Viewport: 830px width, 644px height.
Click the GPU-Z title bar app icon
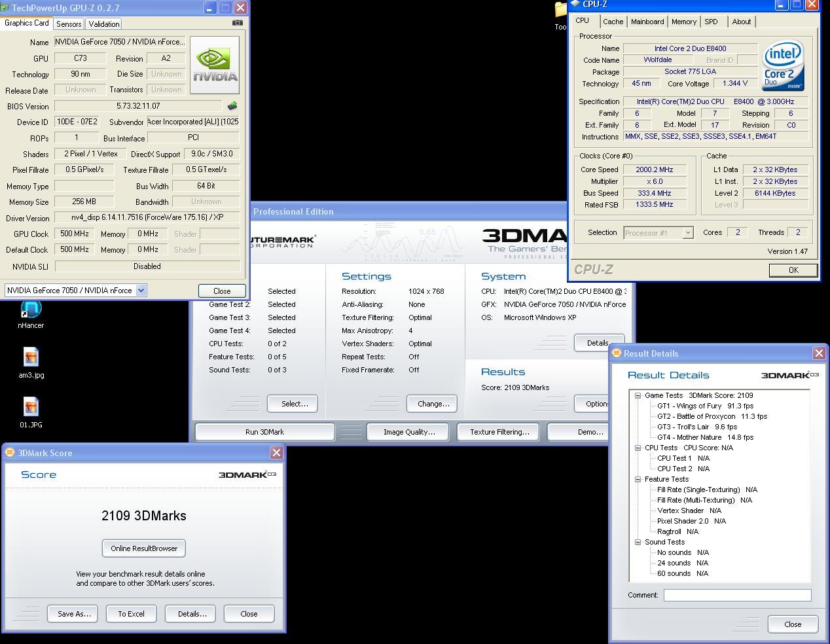[5, 8]
